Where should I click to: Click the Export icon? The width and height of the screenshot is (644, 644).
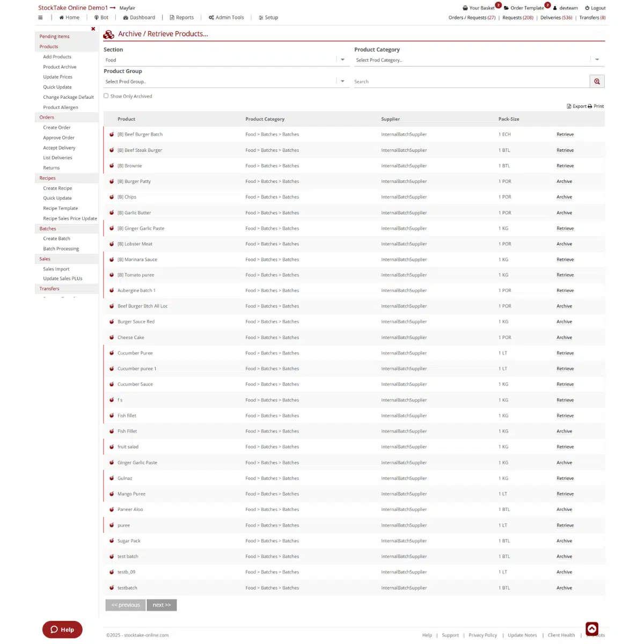point(569,106)
